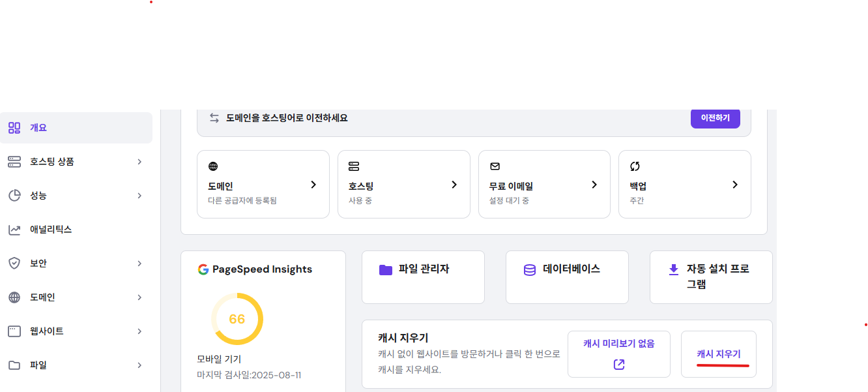Open 애널리틱스 in the sidebar

(76, 230)
